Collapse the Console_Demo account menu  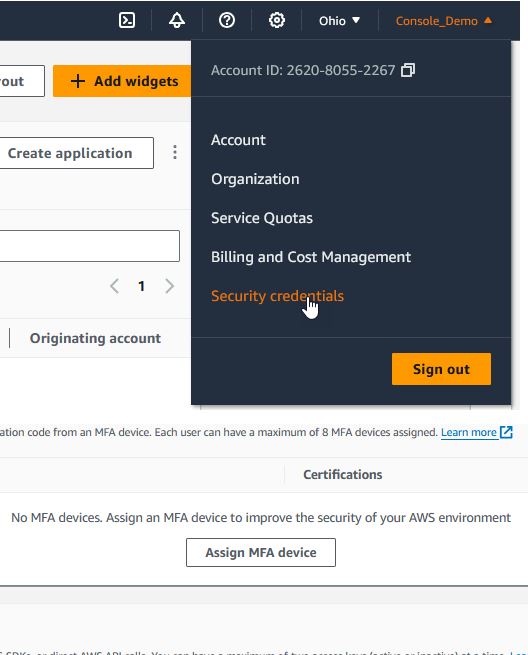pyautogui.click(x=444, y=20)
